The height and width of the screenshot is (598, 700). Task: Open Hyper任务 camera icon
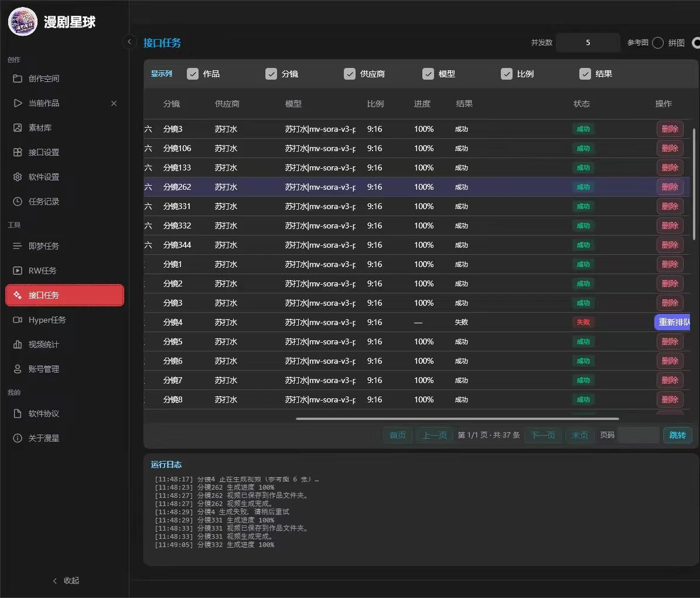tap(18, 320)
